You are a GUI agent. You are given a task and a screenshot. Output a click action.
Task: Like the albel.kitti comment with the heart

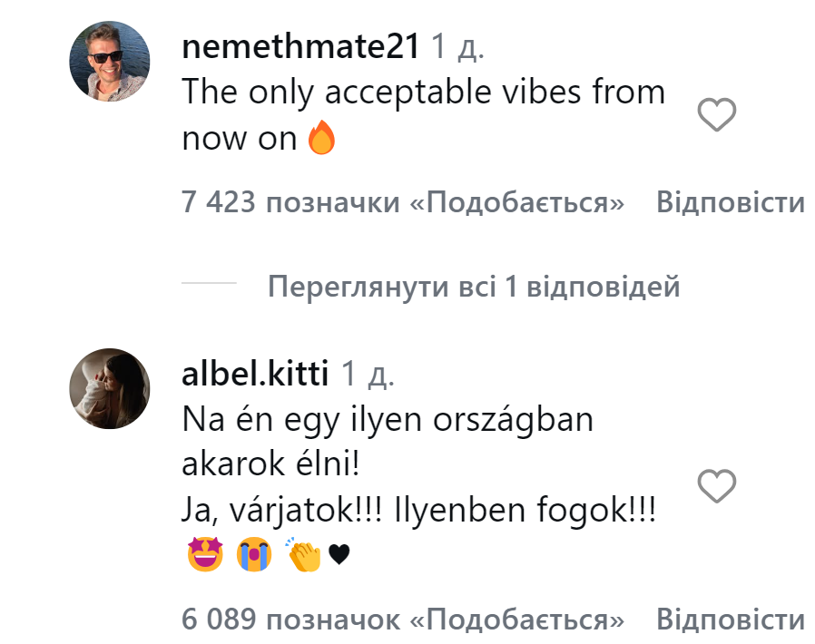tap(717, 487)
